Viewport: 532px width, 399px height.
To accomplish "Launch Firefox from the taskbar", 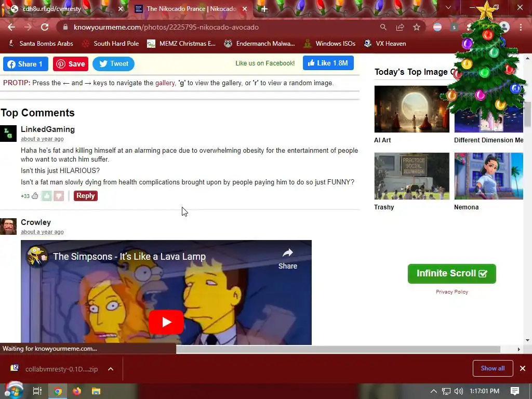I will [77, 391].
